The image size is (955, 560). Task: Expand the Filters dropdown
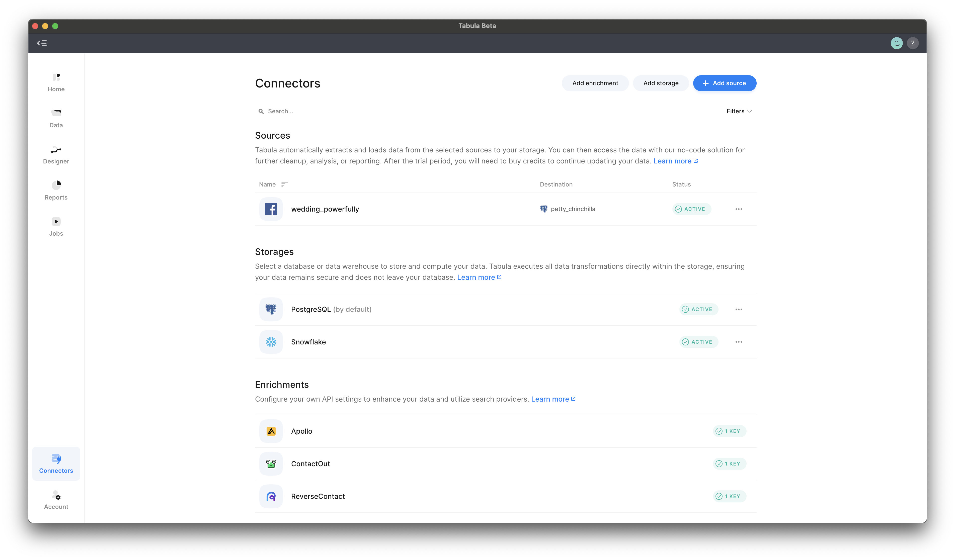pyautogui.click(x=739, y=111)
